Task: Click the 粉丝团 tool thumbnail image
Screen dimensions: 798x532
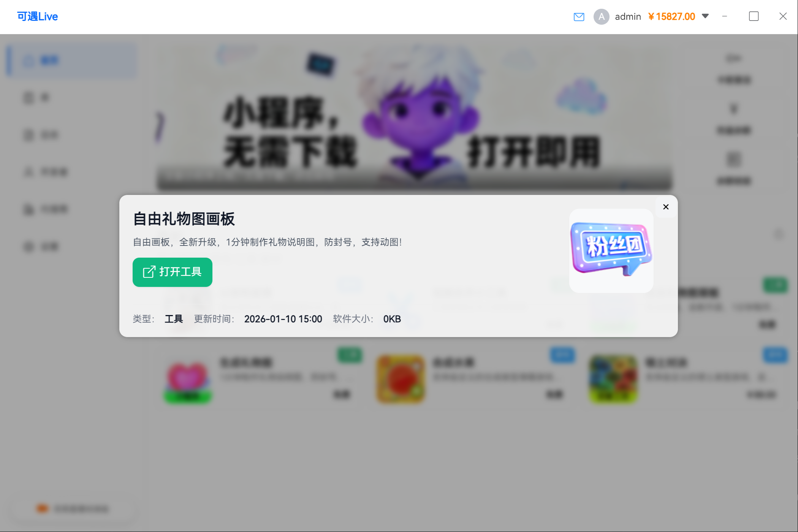Action: (x=611, y=250)
